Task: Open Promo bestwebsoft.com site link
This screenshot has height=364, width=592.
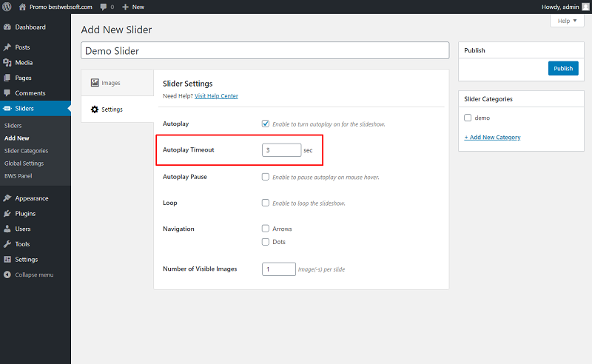Action: (x=61, y=7)
